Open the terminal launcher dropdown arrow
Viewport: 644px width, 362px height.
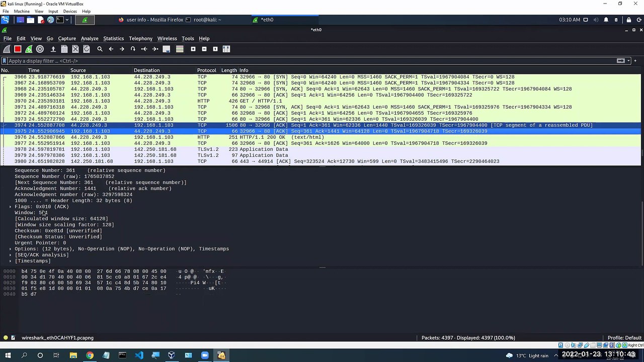click(67, 20)
